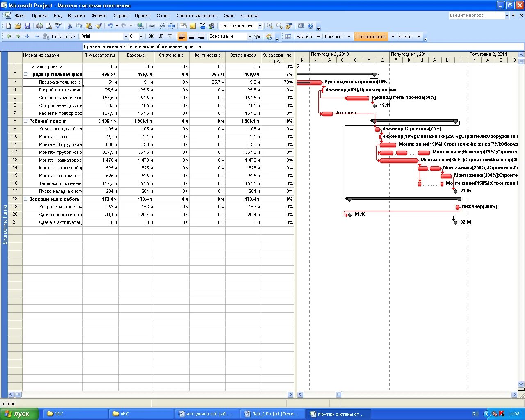Add task note yellow icon
Screen dimensions: 525x420
(192, 26)
